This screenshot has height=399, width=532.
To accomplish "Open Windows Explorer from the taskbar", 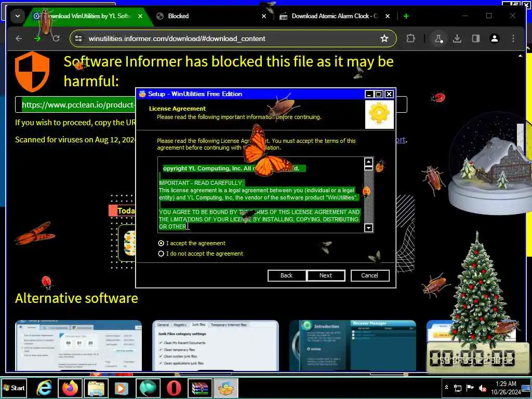I will (96, 388).
